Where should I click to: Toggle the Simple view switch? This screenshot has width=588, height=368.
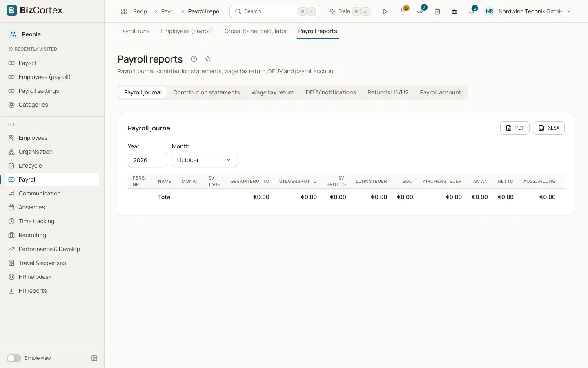tap(14, 358)
